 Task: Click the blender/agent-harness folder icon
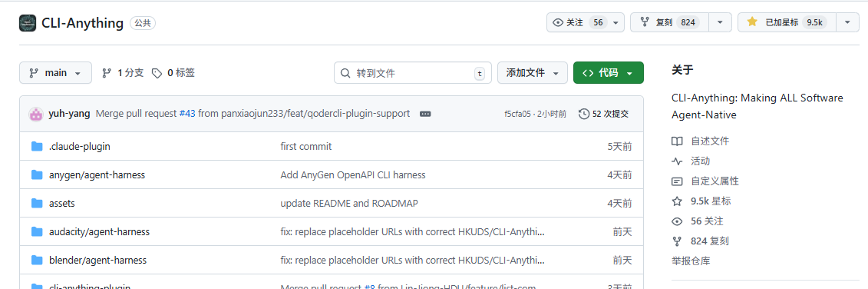point(37,260)
